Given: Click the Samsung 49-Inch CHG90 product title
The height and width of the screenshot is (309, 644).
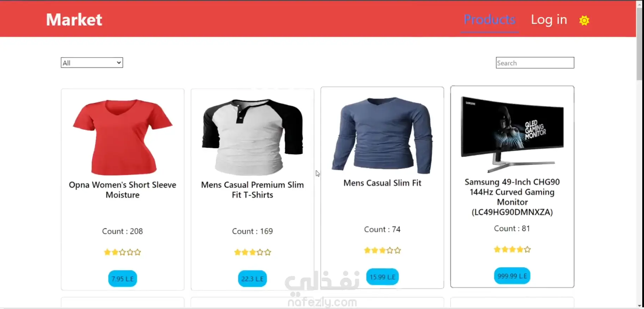Looking at the screenshot, I should (x=512, y=197).
